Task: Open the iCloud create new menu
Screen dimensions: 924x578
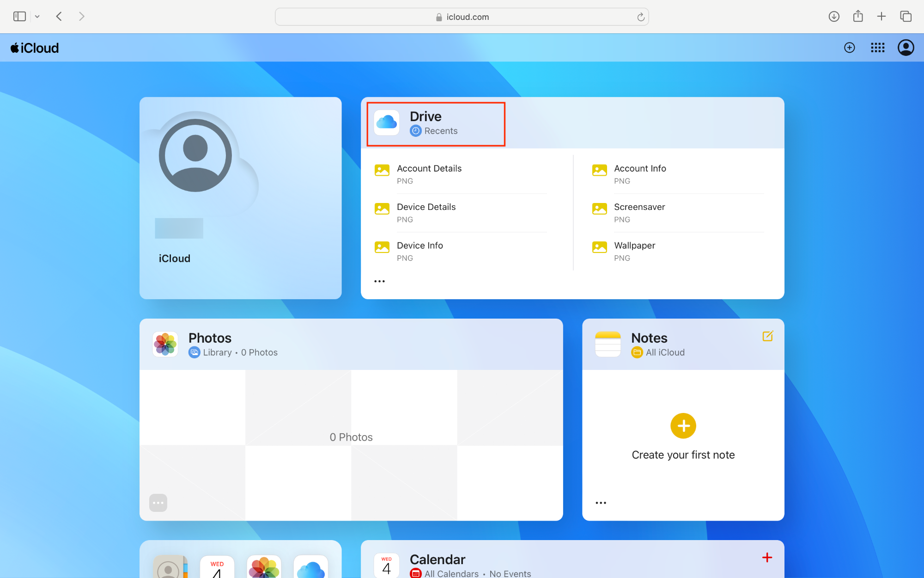Action: point(850,48)
